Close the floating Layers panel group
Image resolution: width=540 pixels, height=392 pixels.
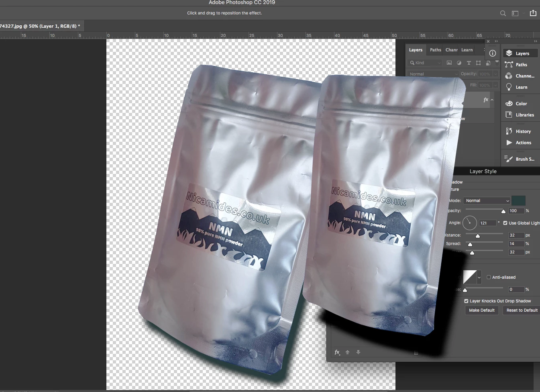[x=488, y=41]
